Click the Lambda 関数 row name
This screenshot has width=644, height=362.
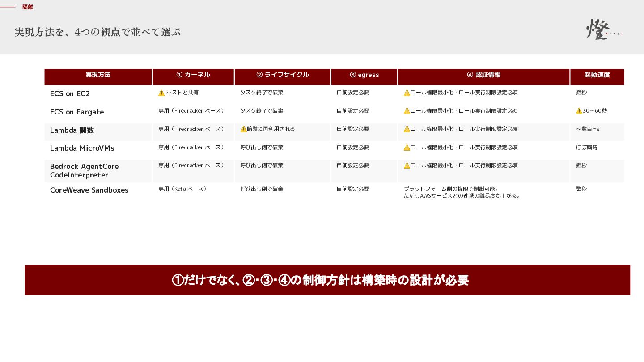(72, 130)
